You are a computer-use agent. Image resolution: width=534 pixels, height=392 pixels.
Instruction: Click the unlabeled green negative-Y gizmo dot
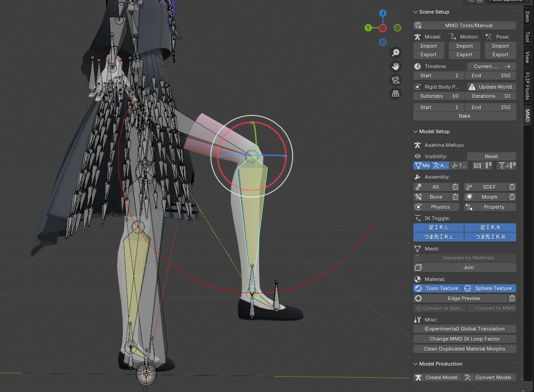click(397, 28)
